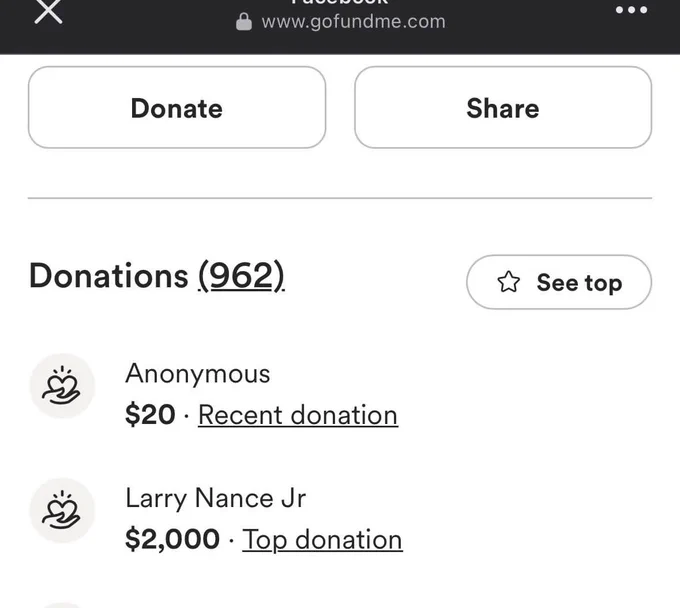Screen dimensions: 680x608
Task: Tap the heart-in-hand icon beside Larry Nance Jr
Action: [62, 510]
